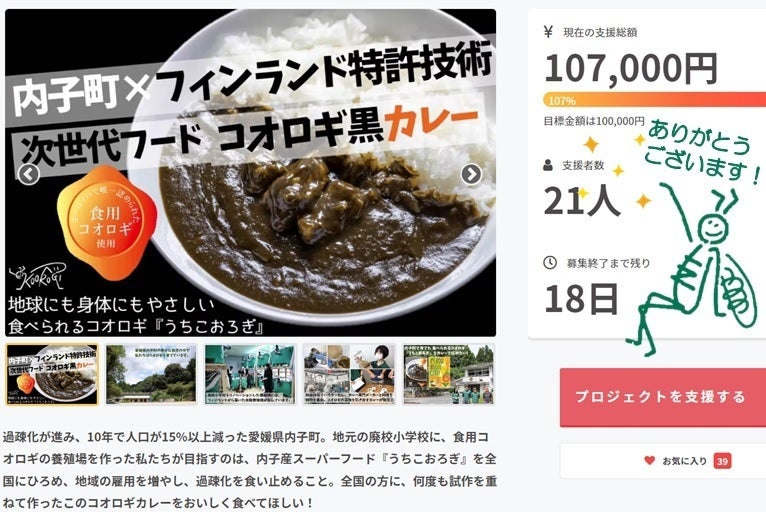
Task: Click the KOOROGI cricket logo signature
Action: 36,277
